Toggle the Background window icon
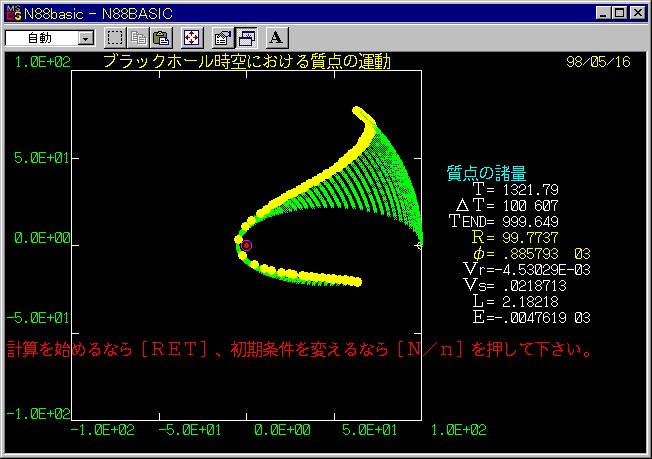Image resolution: width=652 pixels, height=459 pixels. [x=246, y=38]
